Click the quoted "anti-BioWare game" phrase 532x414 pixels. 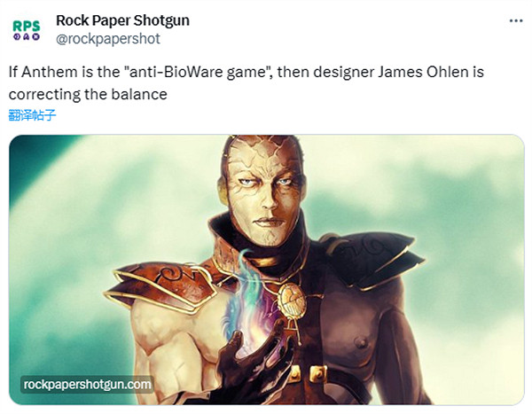tap(198, 72)
